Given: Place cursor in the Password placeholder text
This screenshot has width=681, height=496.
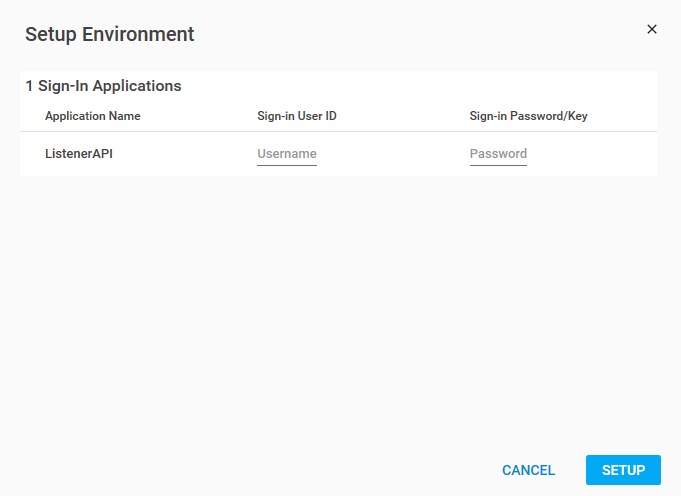Looking at the screenshot, I should click(x=498, y=154).
